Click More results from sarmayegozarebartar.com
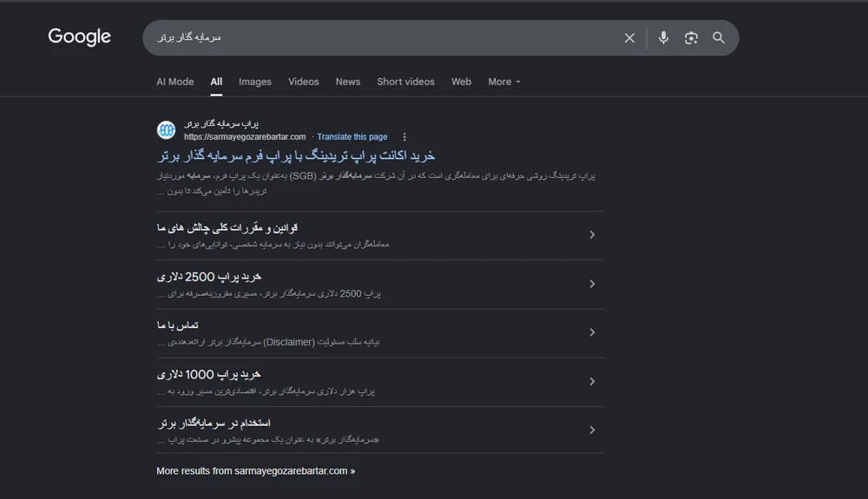This screenshot has width=868, height=499. (x=256, y=470)
